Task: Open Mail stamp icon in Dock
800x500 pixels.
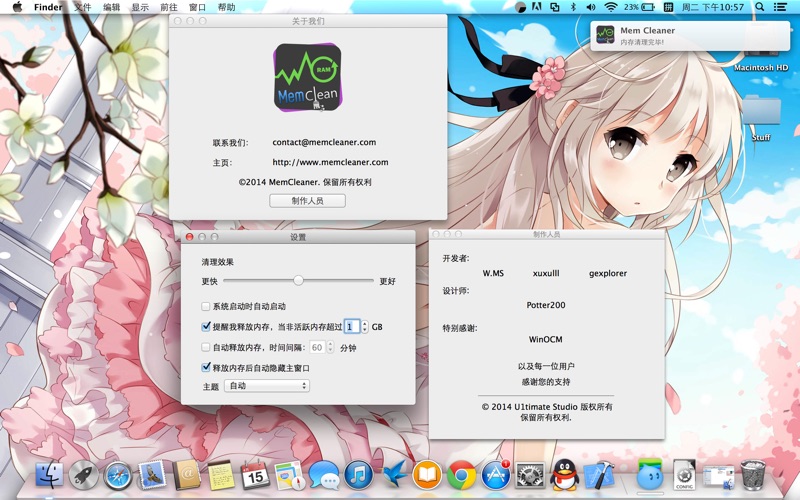Action: (x=152, y=476)
